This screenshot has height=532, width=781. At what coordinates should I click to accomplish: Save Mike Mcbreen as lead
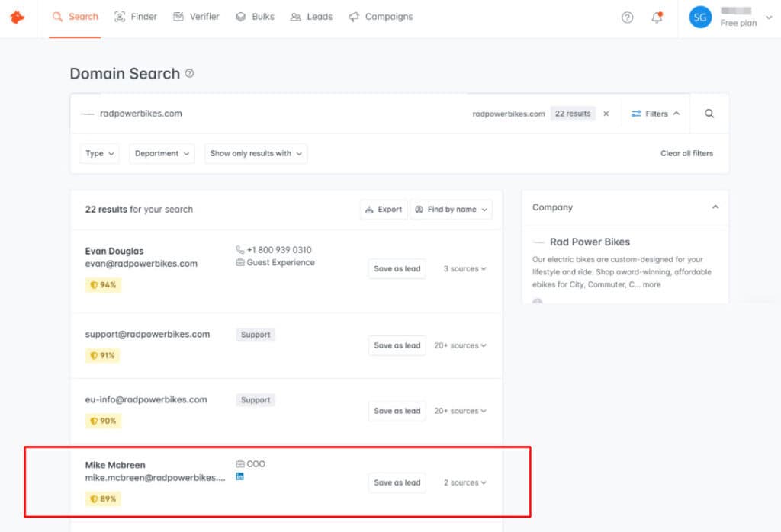point(397,482)
